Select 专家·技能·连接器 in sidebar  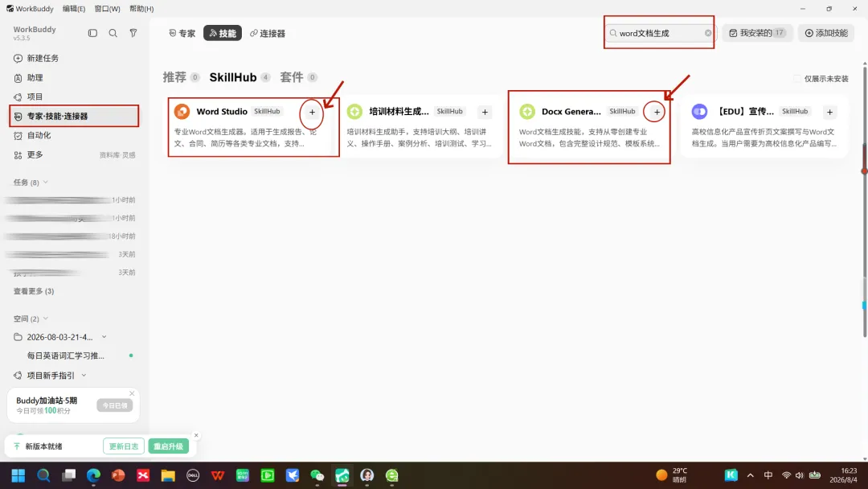tap(74, 117)
